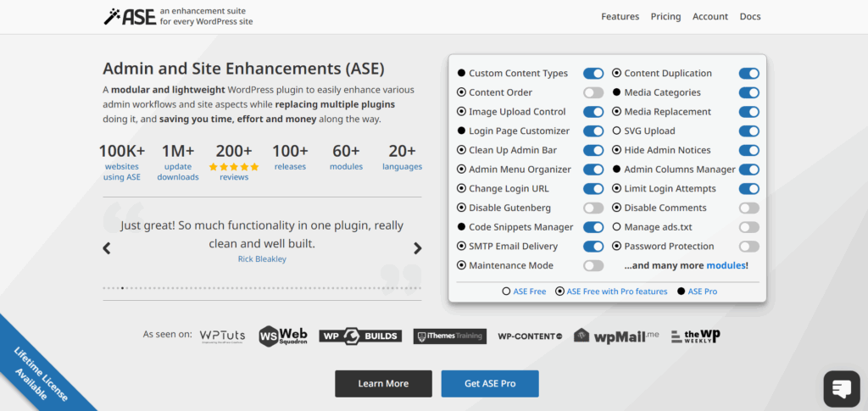868x411 pixels.
Task: Open the 'modules' link under 60+
Action: tap(346, 166)
